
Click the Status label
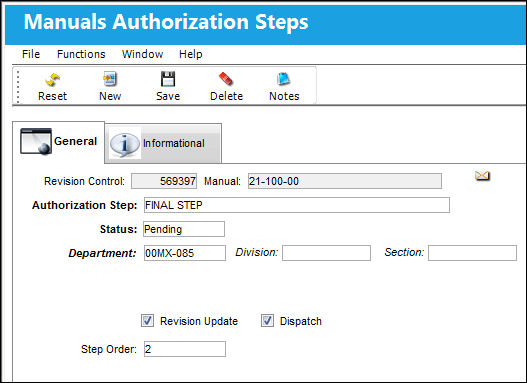[x=118, y=229]
